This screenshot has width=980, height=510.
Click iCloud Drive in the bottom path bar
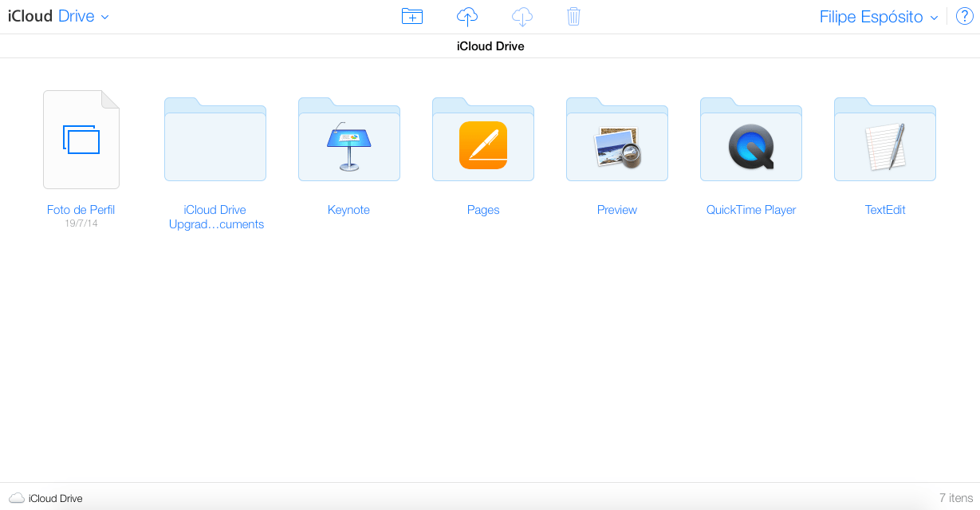click(55, 498)
